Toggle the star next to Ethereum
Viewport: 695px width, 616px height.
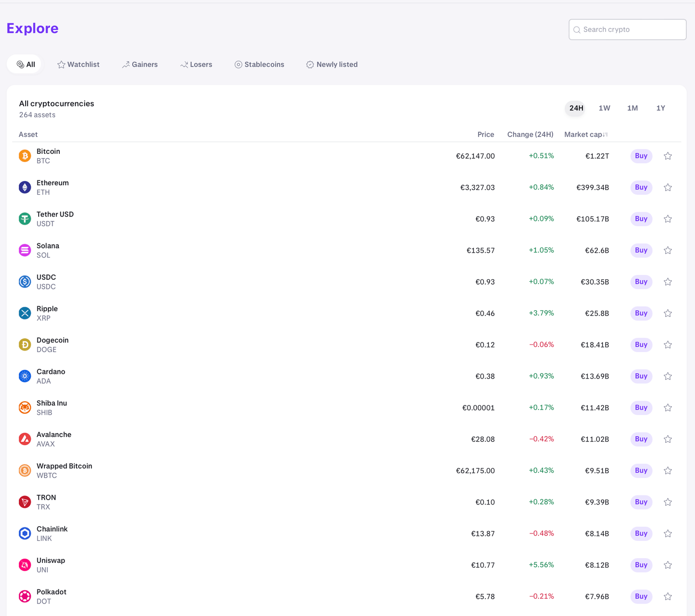pos(667,187)
